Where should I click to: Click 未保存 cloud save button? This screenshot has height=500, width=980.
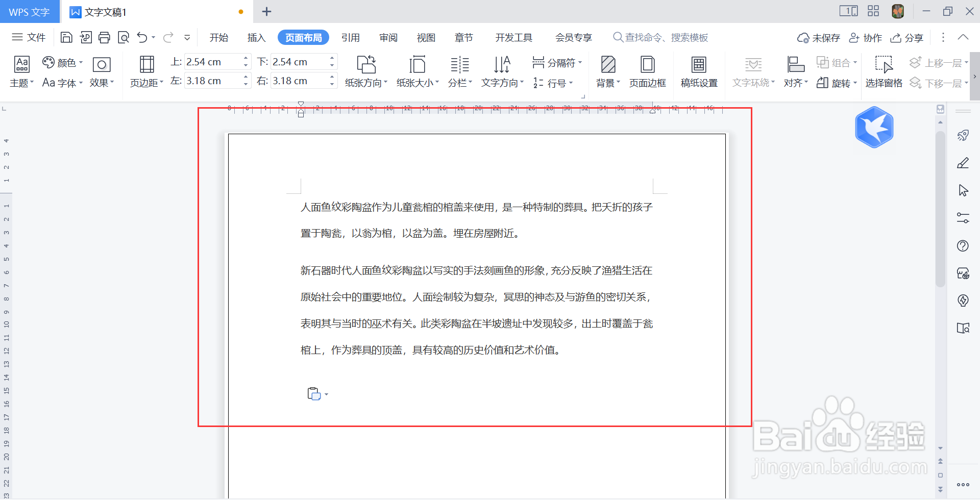pos(819,38)
